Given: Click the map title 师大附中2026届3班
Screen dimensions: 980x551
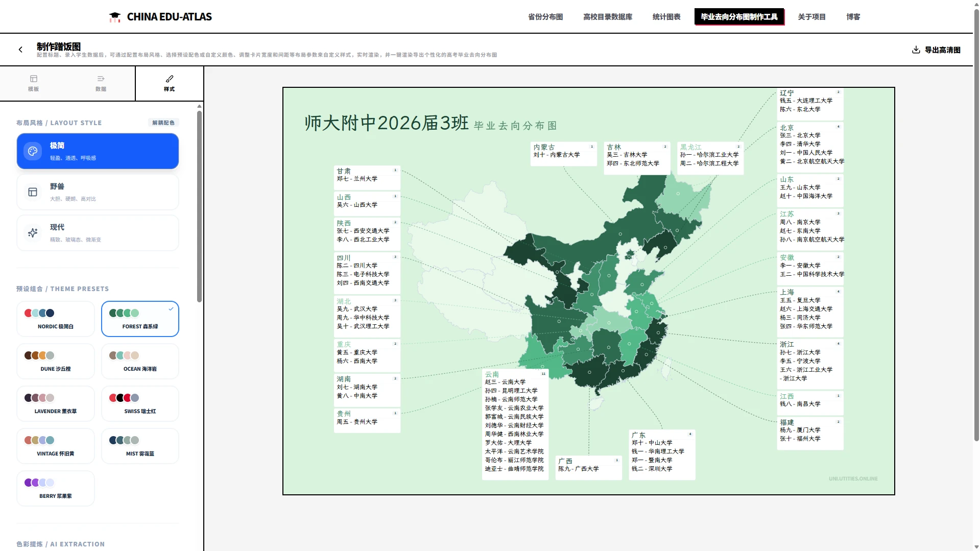Looking at the screenshot, I should (x=387, y=123).
